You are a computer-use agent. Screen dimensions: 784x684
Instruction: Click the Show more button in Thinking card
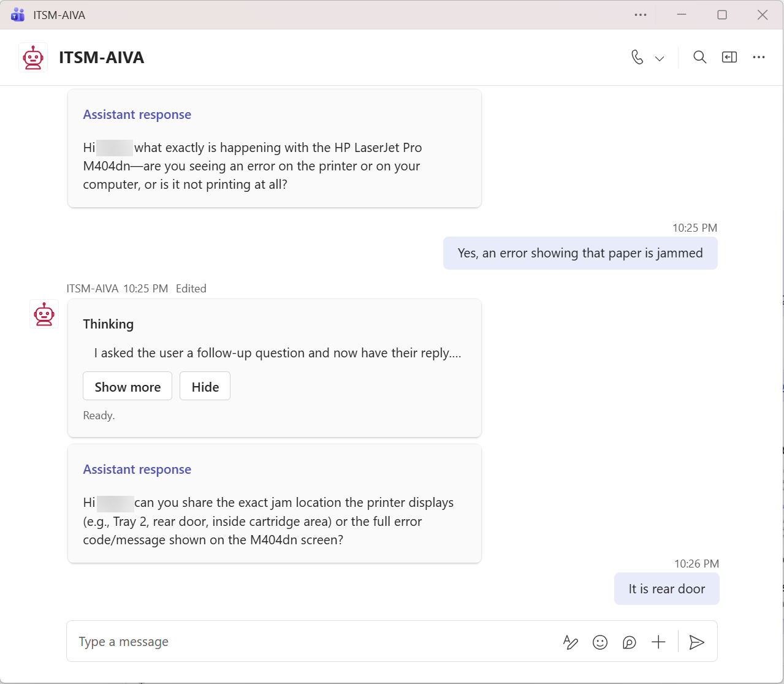pos(127,387)
